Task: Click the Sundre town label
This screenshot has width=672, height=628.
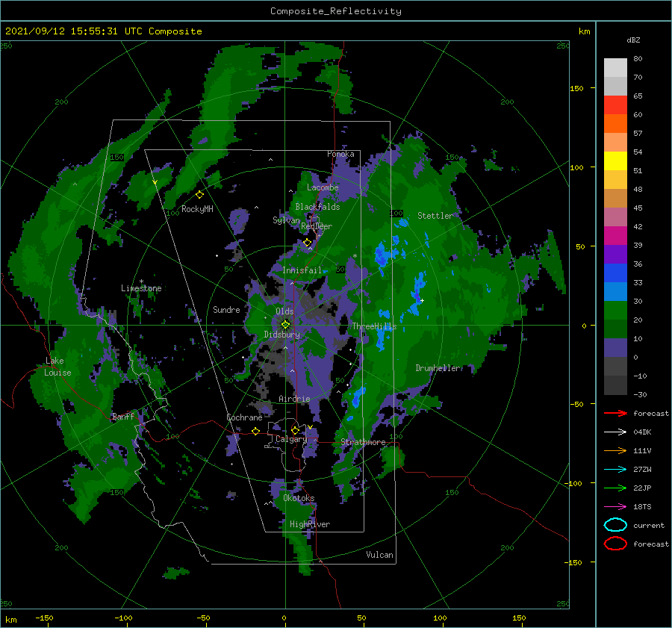Action: [x=226, y=309]
